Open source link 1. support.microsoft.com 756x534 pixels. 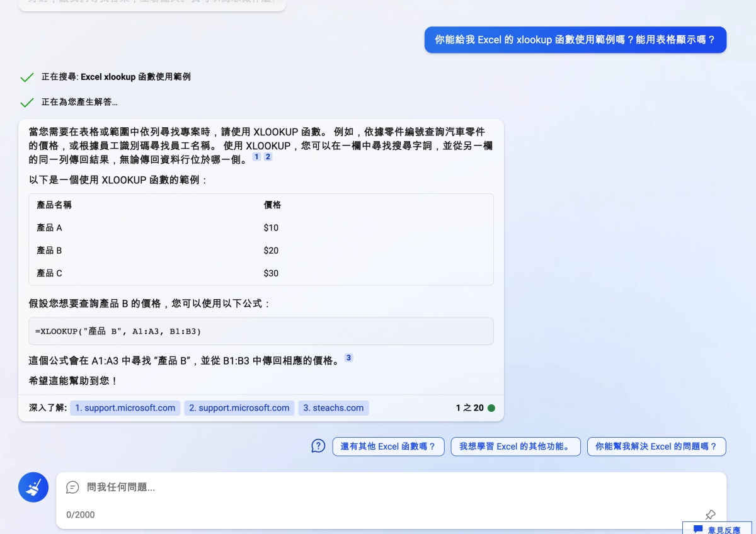[x=125, y=408]
